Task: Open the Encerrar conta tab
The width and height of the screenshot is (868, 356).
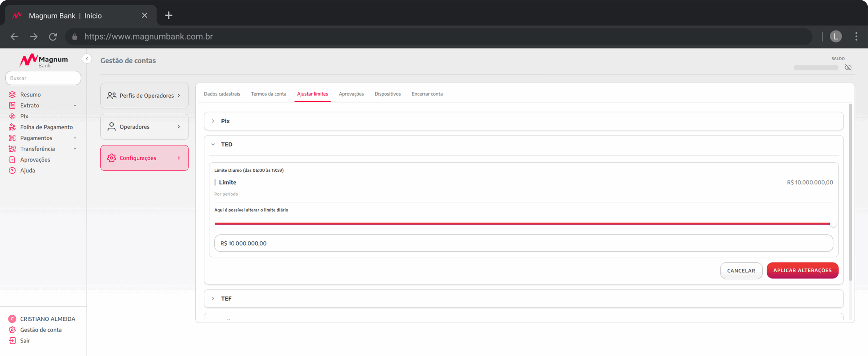Action: (x=427, y=94)
